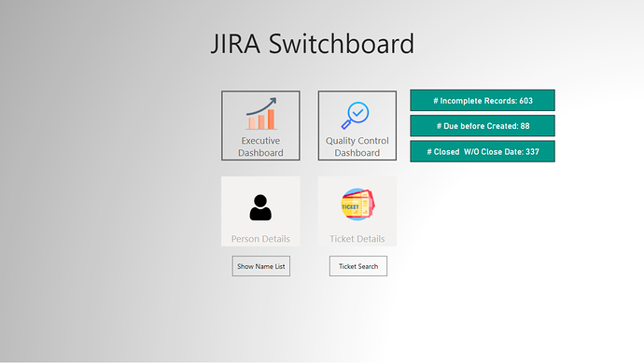Click the Quality Control magnifier checkmark icon
This screenshot has width=644, height=363.
point(356,116)
